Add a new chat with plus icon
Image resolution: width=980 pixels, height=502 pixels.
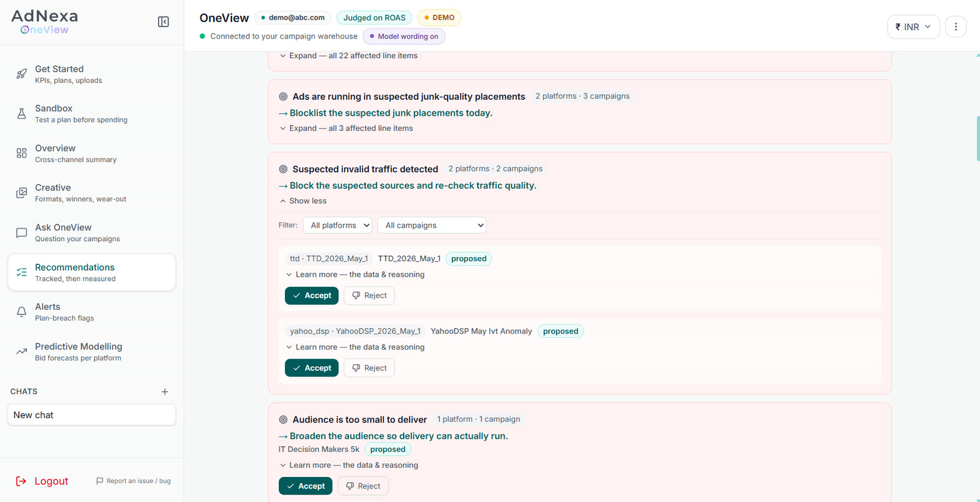pyautogui.click(x=165, y=392)
